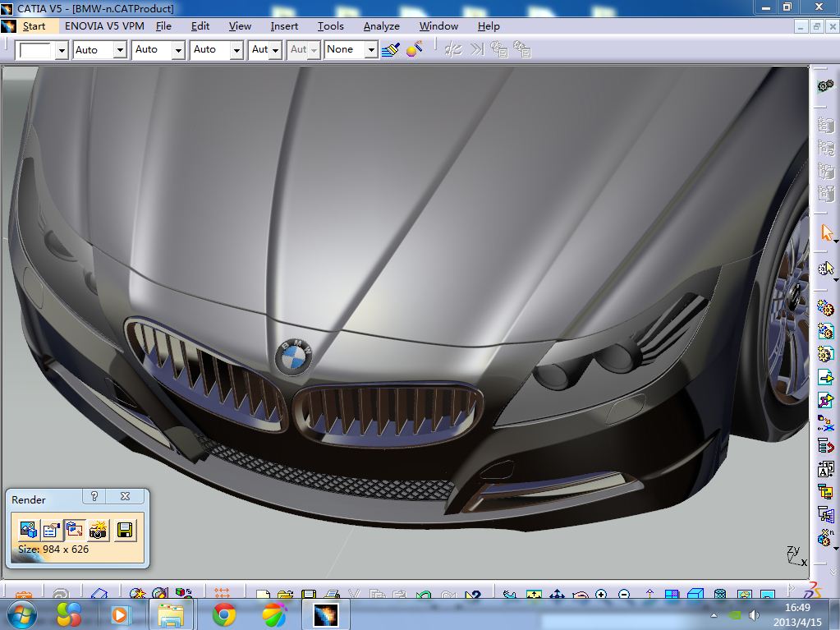Click the What's This help arrow icon
The image size is (840, 630).
tap(473, 594)
